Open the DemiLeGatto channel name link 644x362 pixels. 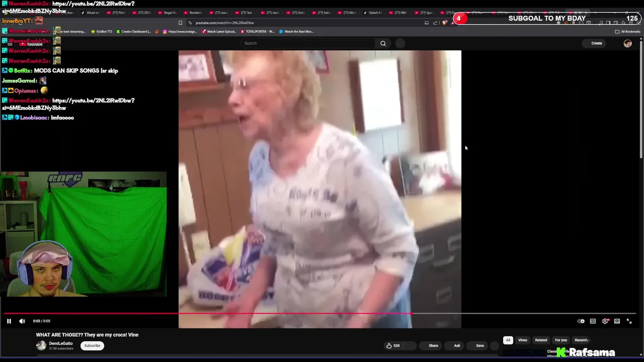61,343
